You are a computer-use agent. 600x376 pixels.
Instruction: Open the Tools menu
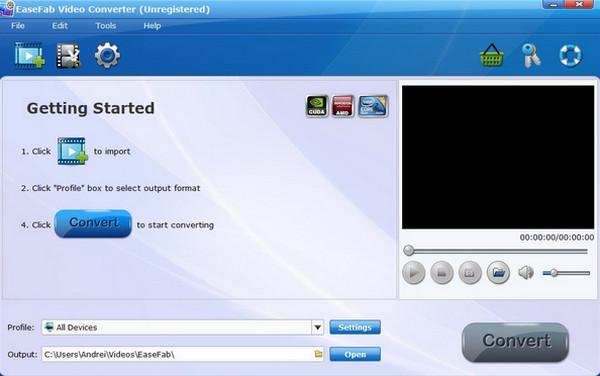point(106,26)
